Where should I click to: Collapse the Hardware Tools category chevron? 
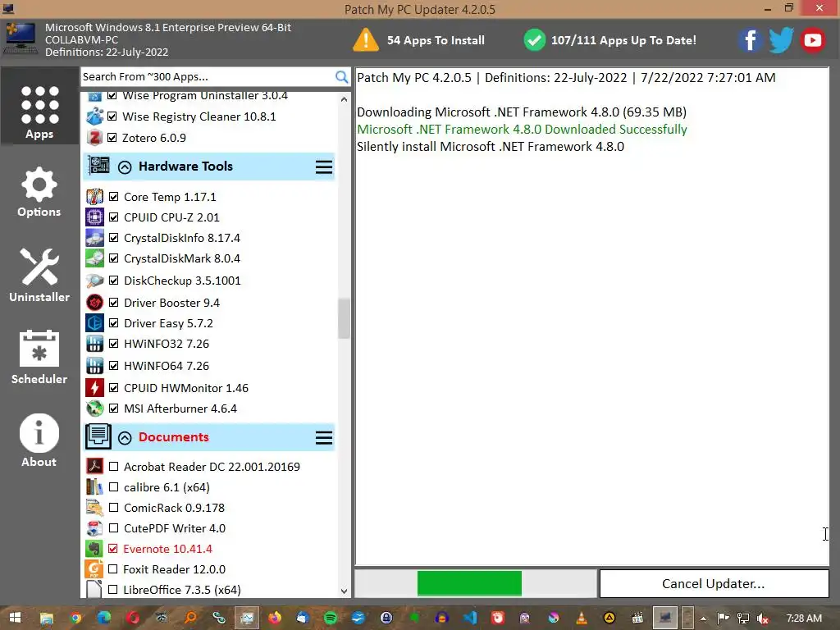125,167
